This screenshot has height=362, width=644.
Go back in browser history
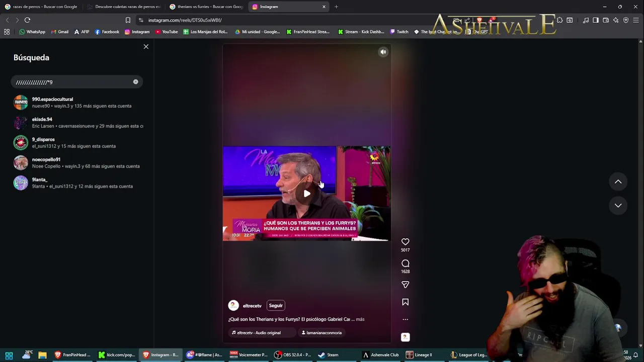pyautogui.click(x=7, y=20)
